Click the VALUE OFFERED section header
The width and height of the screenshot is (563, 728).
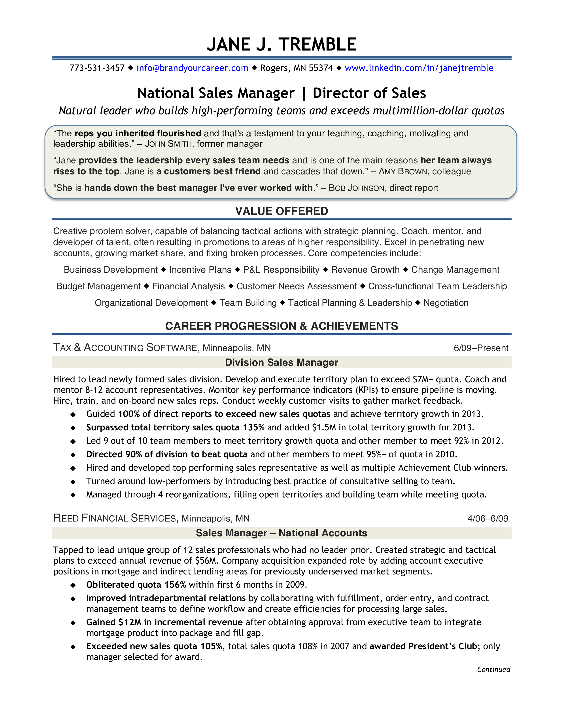[281, 210]
